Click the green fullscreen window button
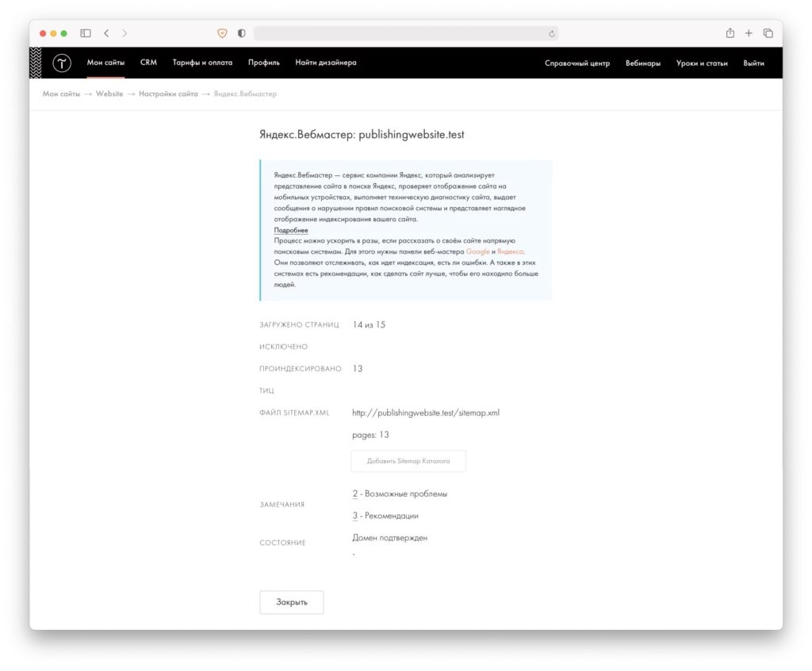812x671 pixels. 63,33
